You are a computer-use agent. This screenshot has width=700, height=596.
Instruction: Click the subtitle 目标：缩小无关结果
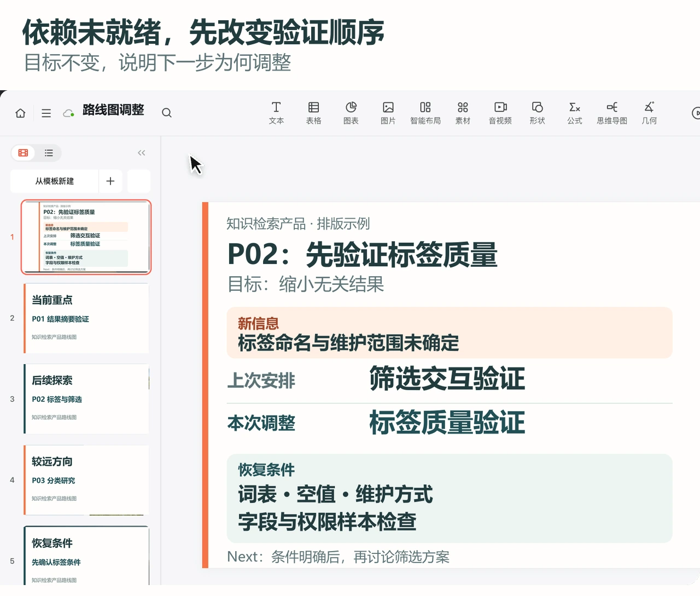pyautogui.click(x=306, y=284)
